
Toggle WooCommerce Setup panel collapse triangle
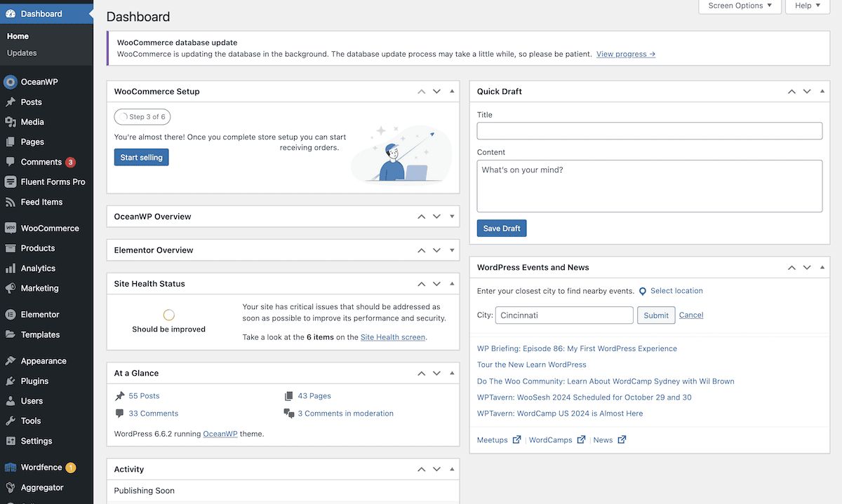(x=452, y=91)
